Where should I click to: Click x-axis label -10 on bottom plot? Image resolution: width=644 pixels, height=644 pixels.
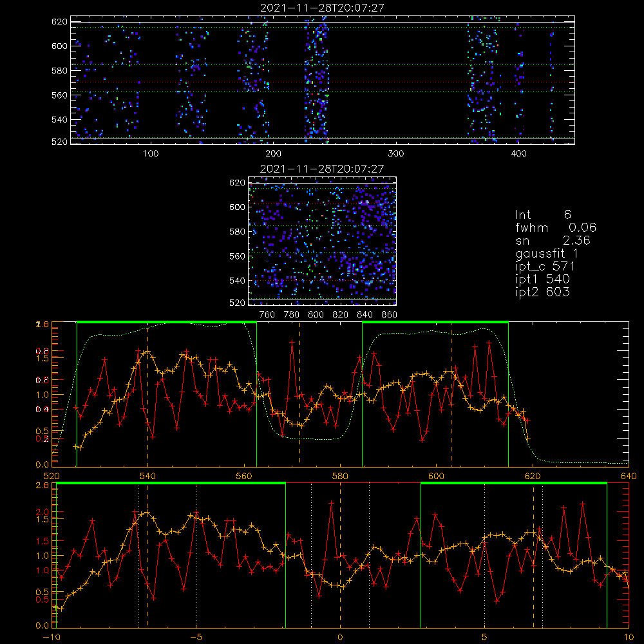52,638
